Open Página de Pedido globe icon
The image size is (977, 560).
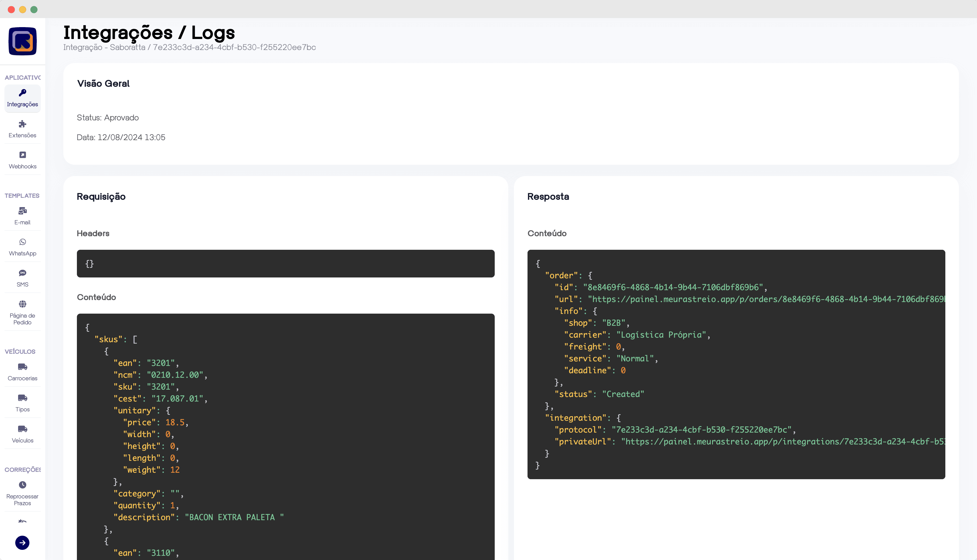(22, 304)
